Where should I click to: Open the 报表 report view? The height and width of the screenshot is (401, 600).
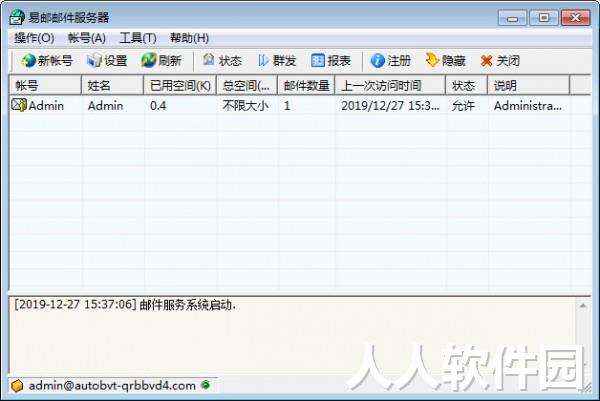(331, 60)
